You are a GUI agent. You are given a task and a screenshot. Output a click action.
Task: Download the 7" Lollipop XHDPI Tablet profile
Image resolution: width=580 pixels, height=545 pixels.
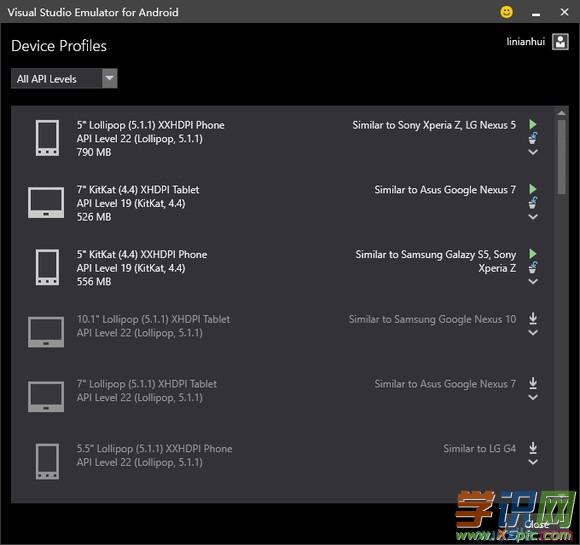tap(533, 383)
